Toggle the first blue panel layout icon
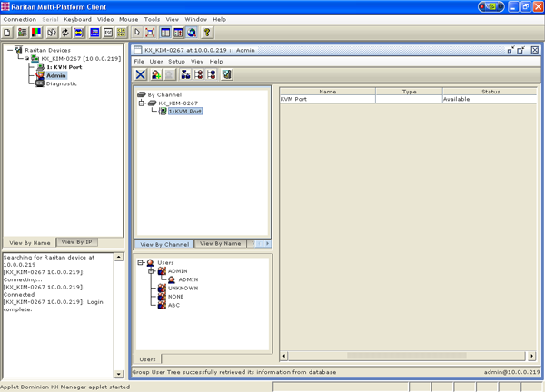 tap(165, 33)
